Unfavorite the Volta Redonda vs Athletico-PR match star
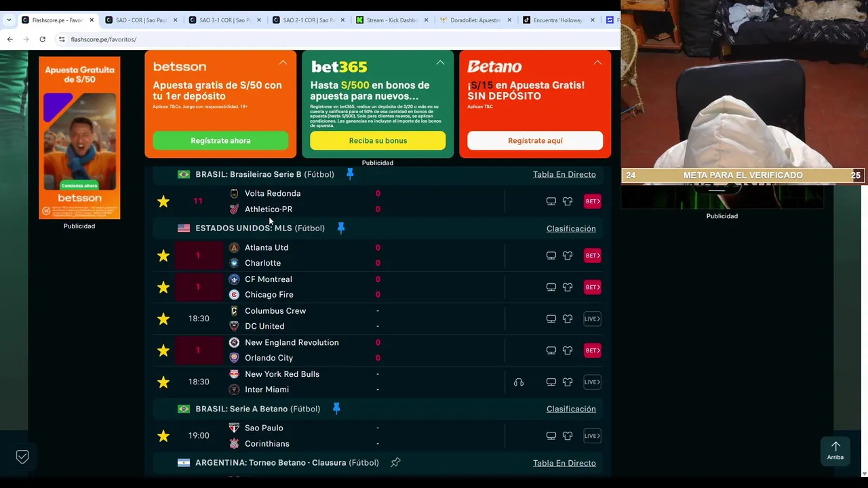868x488 pixels. (x=163, y=201)
